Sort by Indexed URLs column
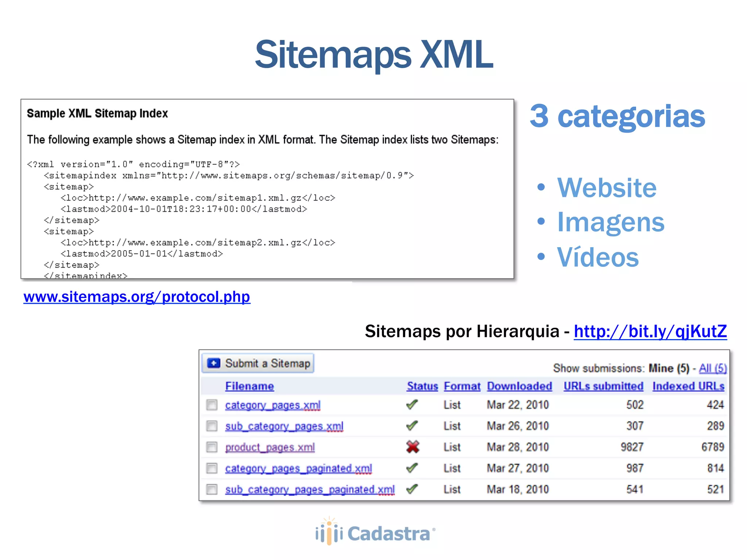This screenshot has width=747, height=560. (x=688, y=386)
